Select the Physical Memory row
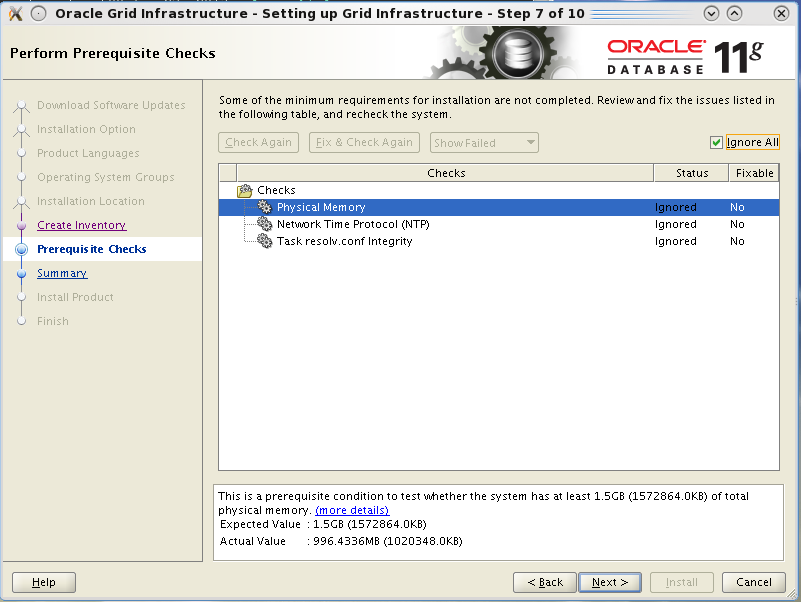Image resolution: width=801 pixels, height=602 pixels. (x=499, y=207)
